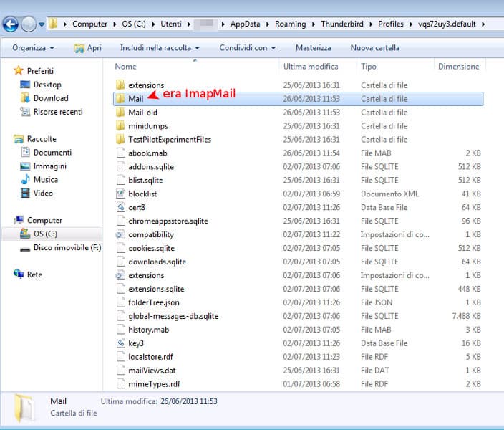This screenshot has height=430, width=504.
Task: Select the TestPilotExperimentFiles folder icon
Action: click(x=120, y=139)
